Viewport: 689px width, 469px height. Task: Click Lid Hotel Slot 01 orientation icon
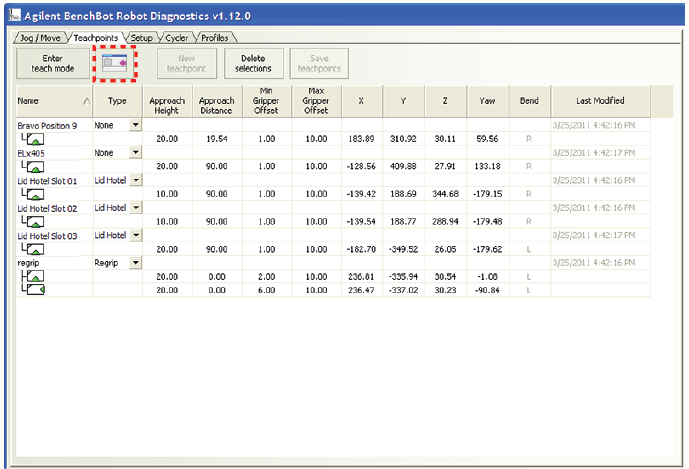click(x=33, y=193)
